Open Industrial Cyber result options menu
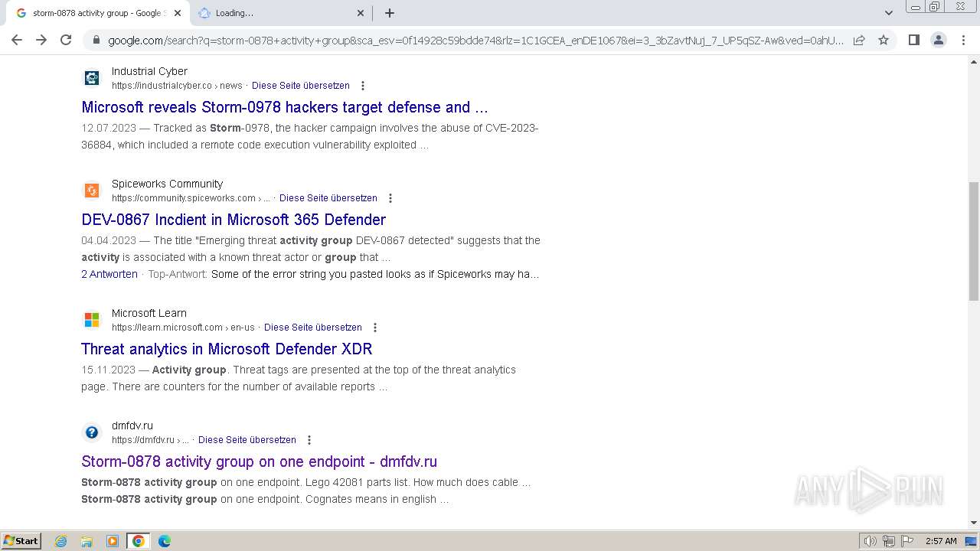 tap(363, 86)
